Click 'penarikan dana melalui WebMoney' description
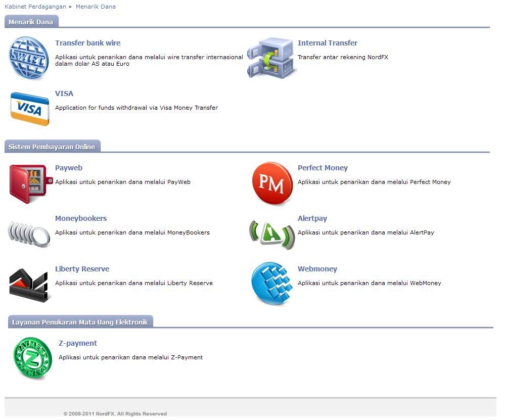Screen dimensions: 506x420 pyautogui.click(x=369, y=283)
